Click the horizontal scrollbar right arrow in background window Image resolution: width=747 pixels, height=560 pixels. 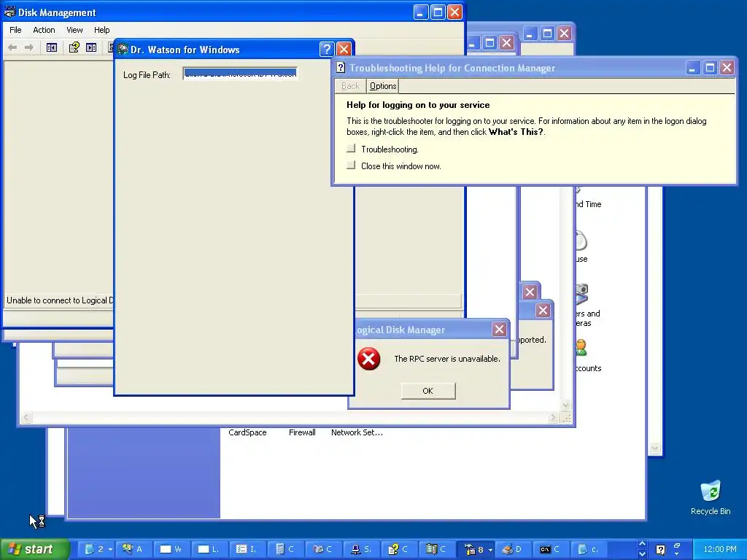[553, 418]
